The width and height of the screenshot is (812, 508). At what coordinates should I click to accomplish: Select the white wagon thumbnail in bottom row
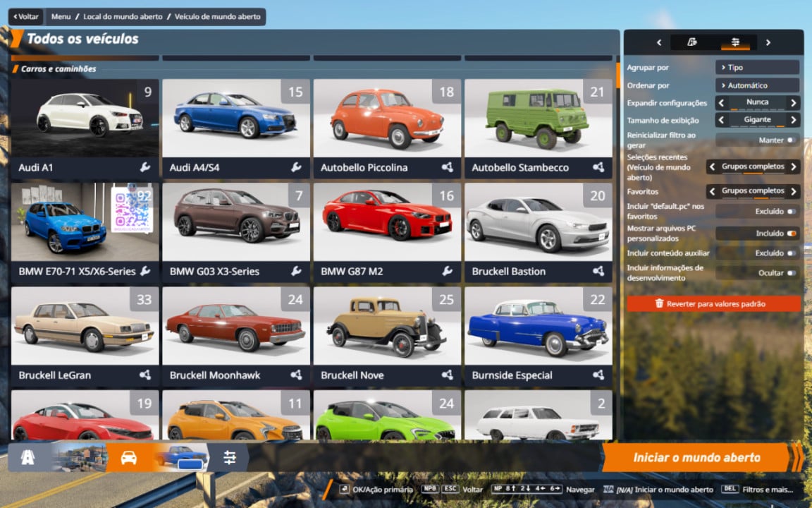(x=539, y=415)
